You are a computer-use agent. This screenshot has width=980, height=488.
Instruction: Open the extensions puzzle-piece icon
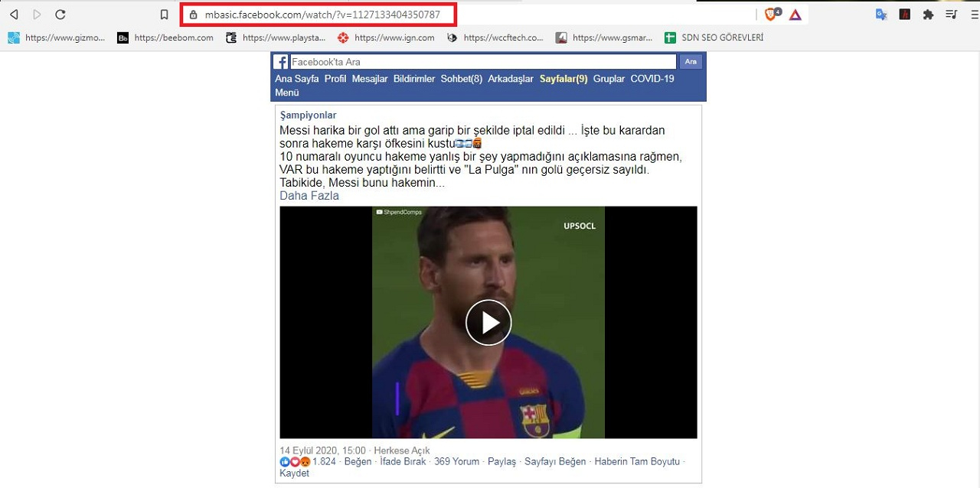pos(928,14)
